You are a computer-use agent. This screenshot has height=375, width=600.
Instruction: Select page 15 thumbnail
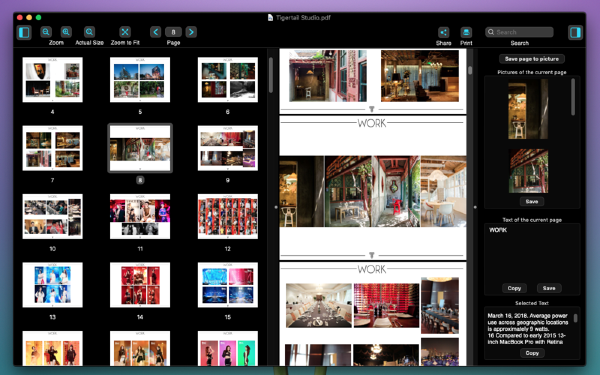228,285
